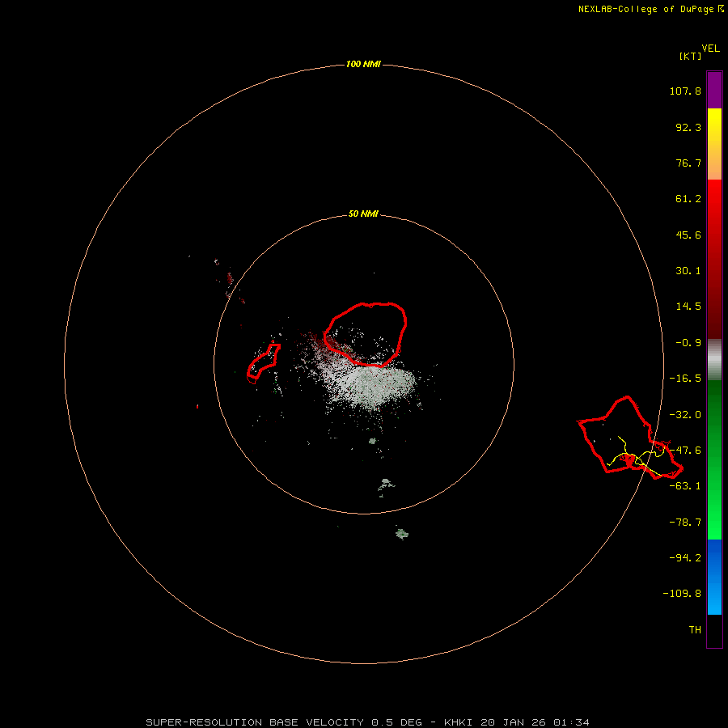
Task: Click the gray near-zero band in legend
Action: coord(714,360)
